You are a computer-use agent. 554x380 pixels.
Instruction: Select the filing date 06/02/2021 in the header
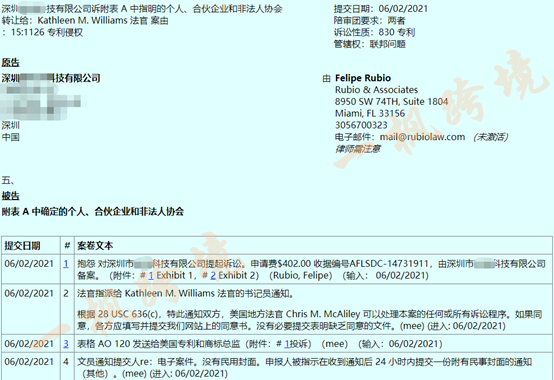click(403, 8)
